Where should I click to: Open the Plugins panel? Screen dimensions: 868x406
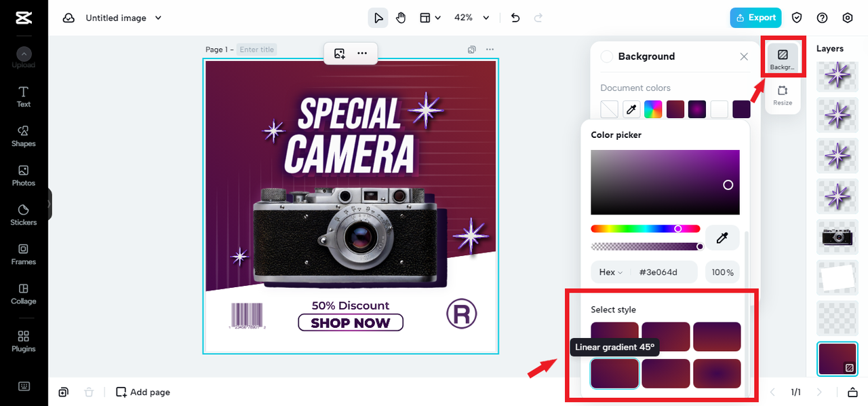click(x=24, y=341)
